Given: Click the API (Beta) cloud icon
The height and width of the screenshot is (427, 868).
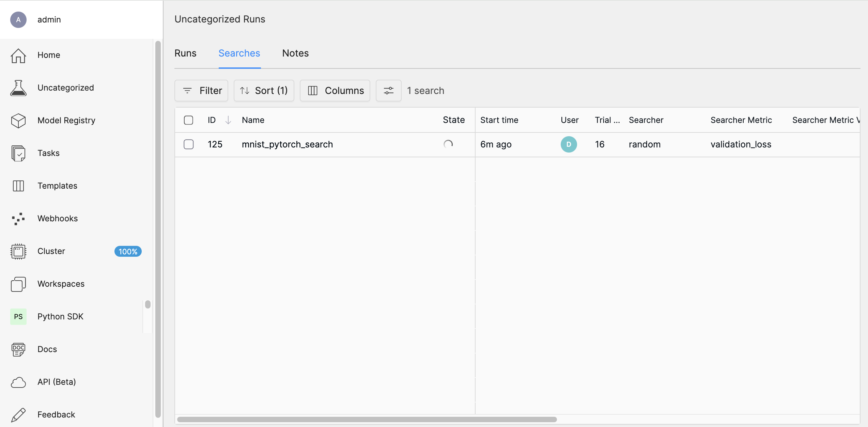Looking at the screenshot, I should [18, 382].
